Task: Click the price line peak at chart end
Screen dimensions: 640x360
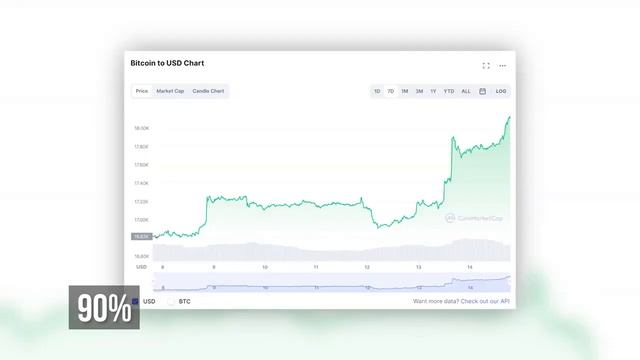Action: (x=509, y=118)
